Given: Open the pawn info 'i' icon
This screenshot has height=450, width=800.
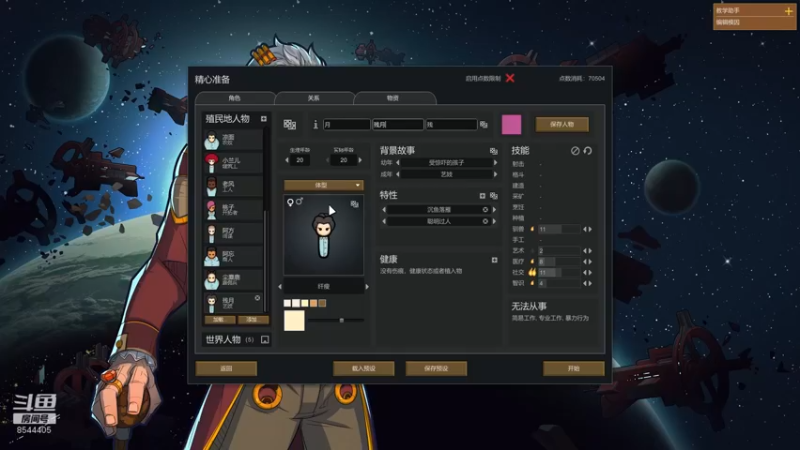Looking at the screenshot, I should pyautogui.click(x=315, y=124).
